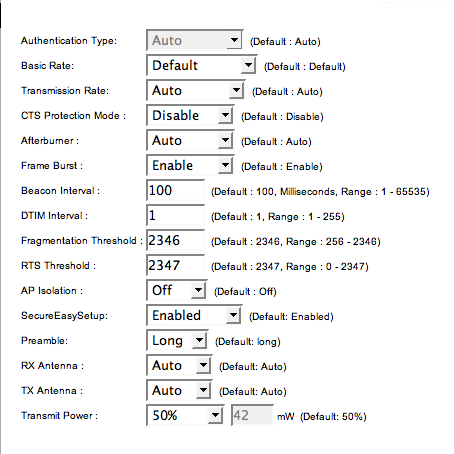454x454 pixels.
Task: Click the 'Authentication Type:' label
Action: pyautogui.click(x=69, y=41)
